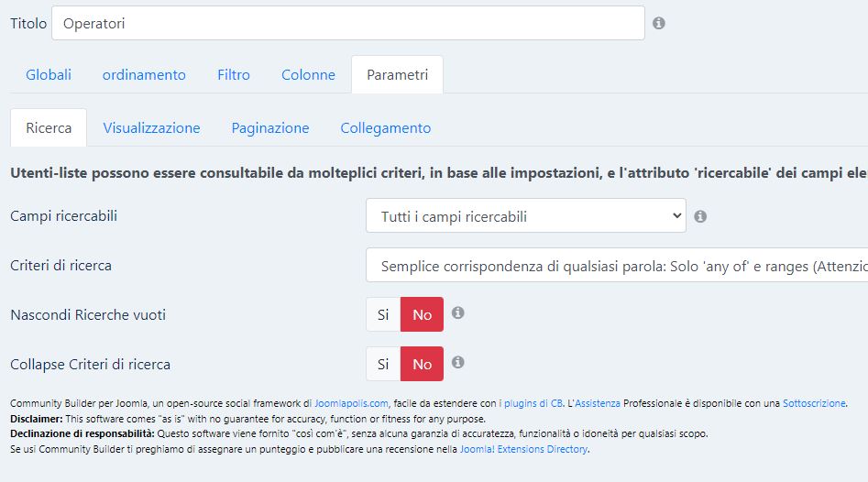Select No for Collapse Criteri di ricerca
Screen dimensions: 868x482
point(422,364)
